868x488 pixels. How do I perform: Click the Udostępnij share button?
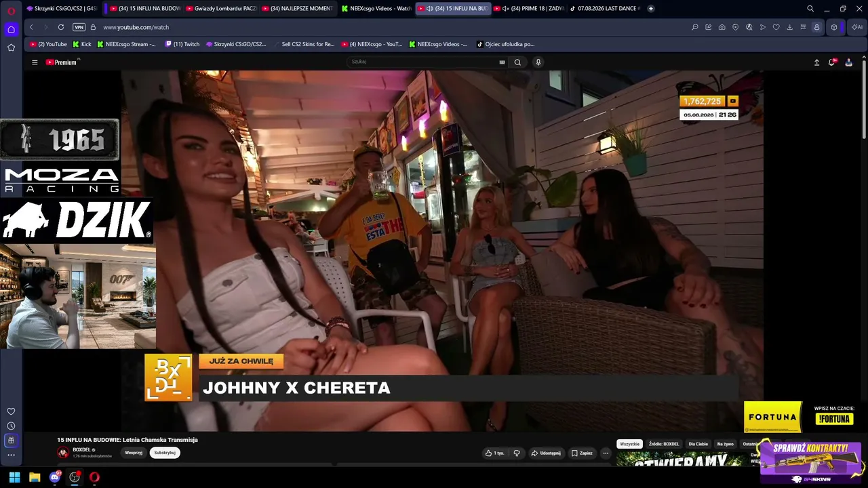pos(546,453)
